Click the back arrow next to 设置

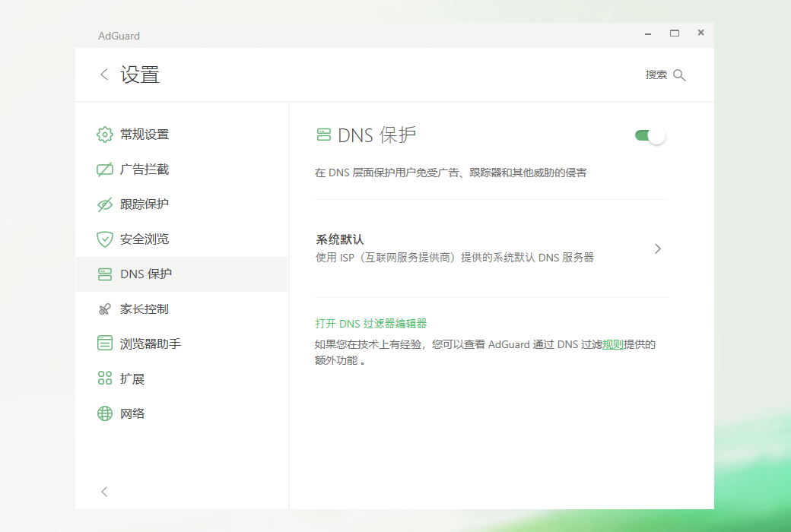pyautogui.click(x=104, y=74)
